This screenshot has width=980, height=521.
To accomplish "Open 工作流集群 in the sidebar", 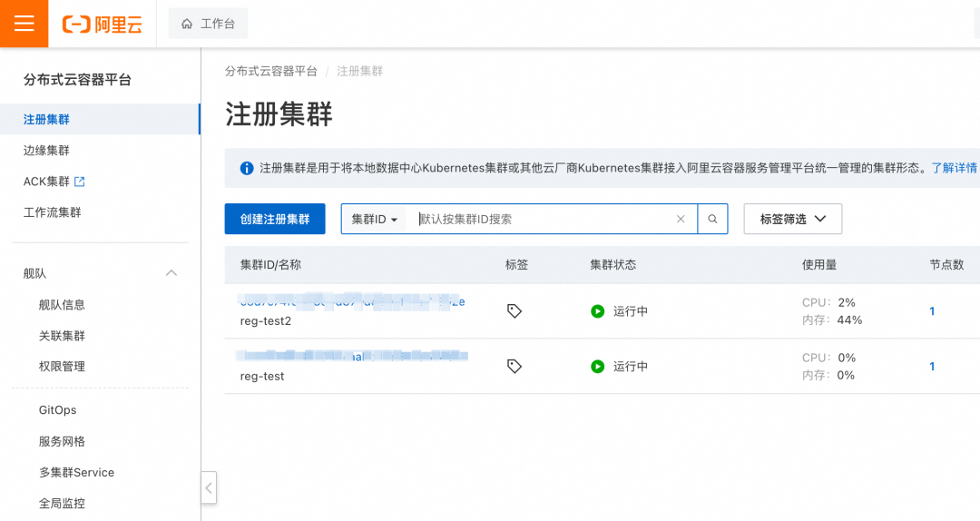I will pyautogui.click(x=52, y=212).
